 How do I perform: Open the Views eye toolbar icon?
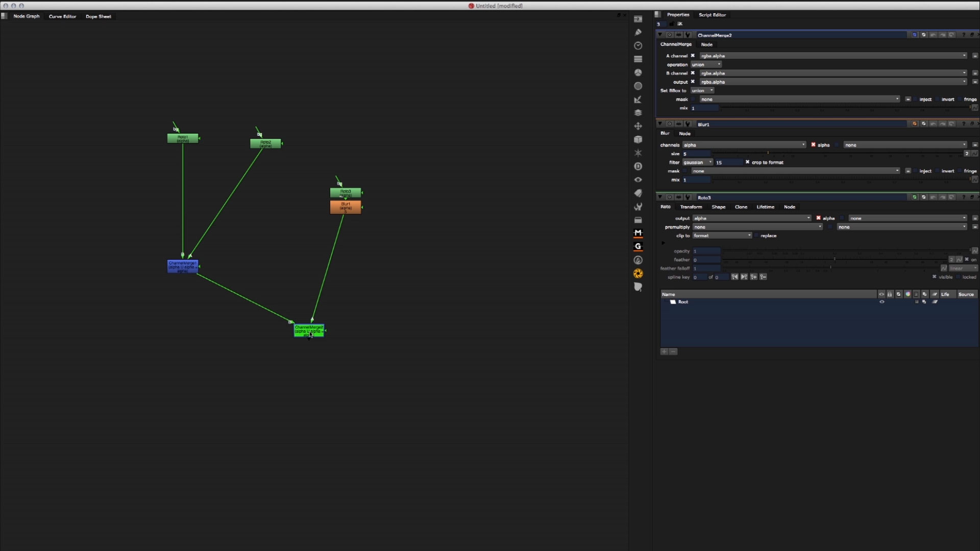click(638, 180)
